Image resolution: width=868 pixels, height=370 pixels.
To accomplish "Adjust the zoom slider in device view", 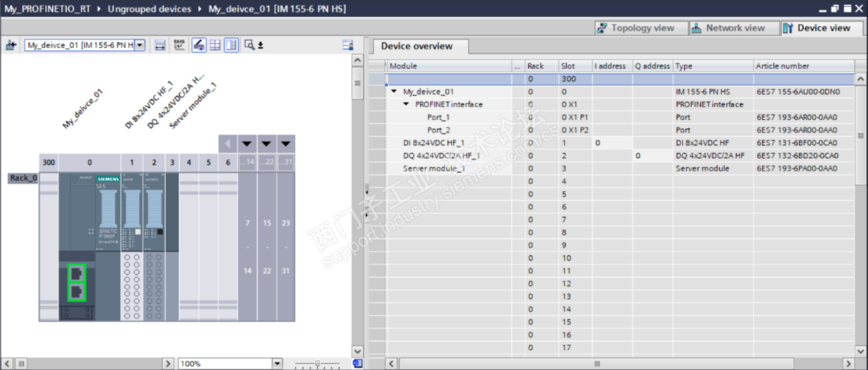I will tap(317, 364).
